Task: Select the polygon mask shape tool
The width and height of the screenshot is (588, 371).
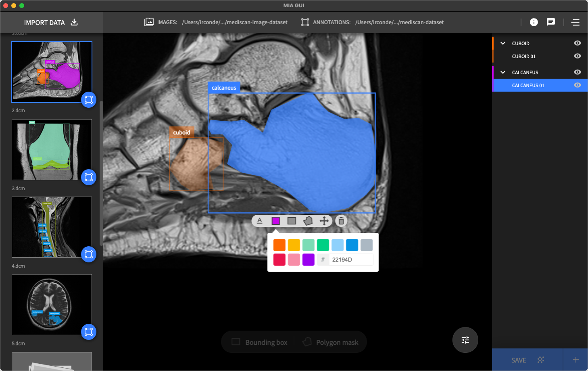Action: [x=308, y=221]
